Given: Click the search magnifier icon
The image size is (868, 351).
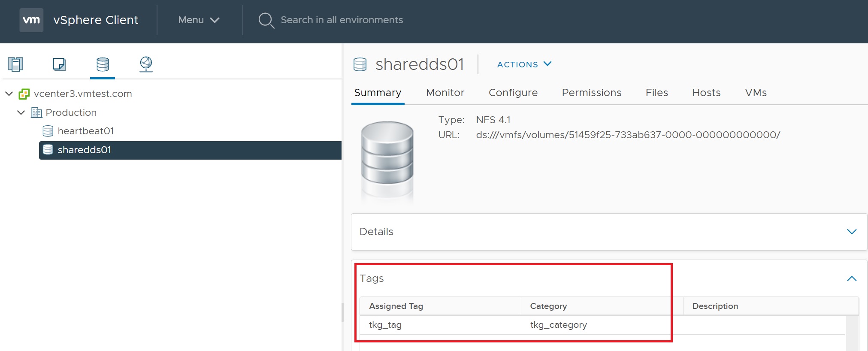Looking at the screenshot, I should tap(266, 20).
